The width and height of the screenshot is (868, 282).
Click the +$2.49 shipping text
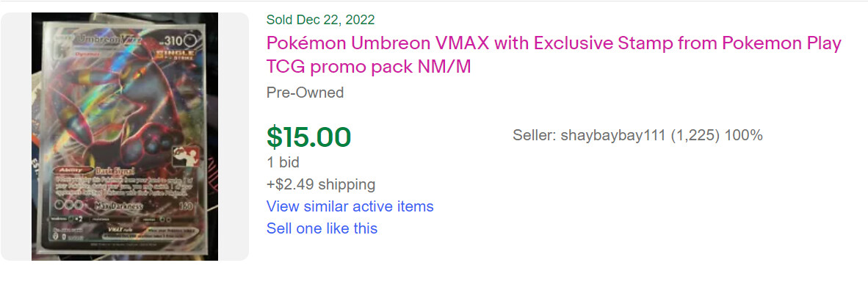pyautogui.click(x=320, y=184)
